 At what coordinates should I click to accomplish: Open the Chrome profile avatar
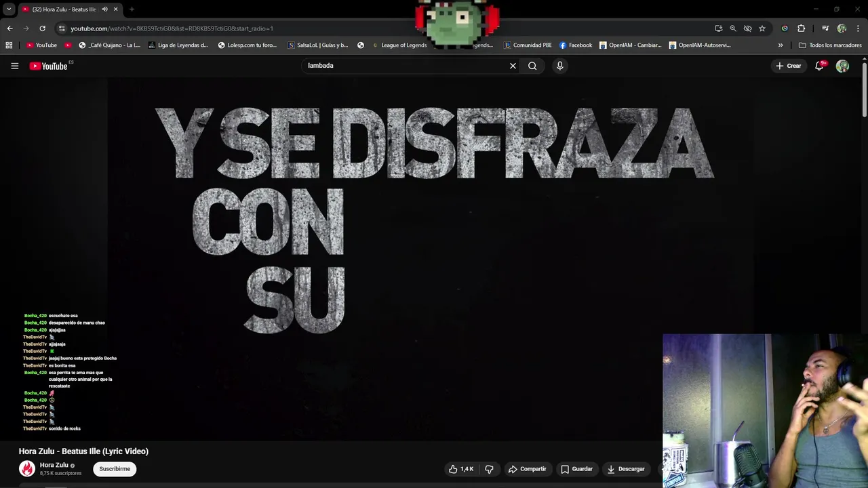tap(842, 28)
